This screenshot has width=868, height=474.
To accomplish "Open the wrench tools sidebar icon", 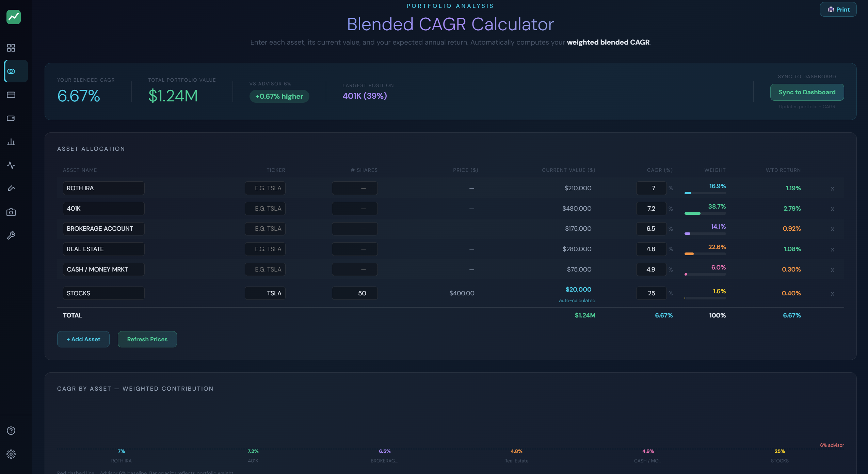I will click(11, 235).
